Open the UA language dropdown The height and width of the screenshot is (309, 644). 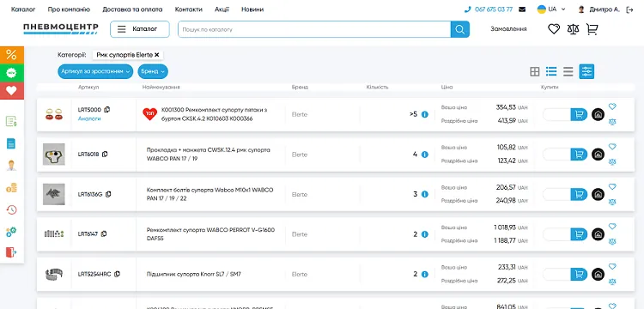click(551, 9)
